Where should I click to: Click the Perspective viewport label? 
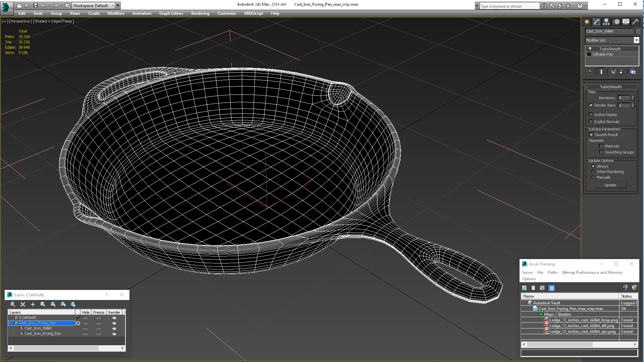[x=20, y=21]
